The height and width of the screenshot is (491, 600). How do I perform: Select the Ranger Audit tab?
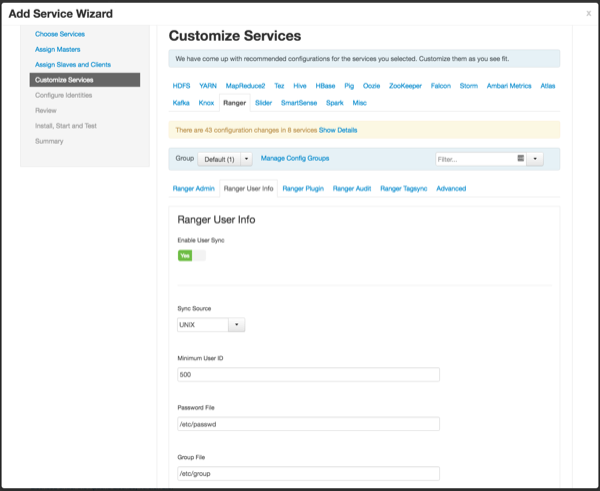pos(352,188)
